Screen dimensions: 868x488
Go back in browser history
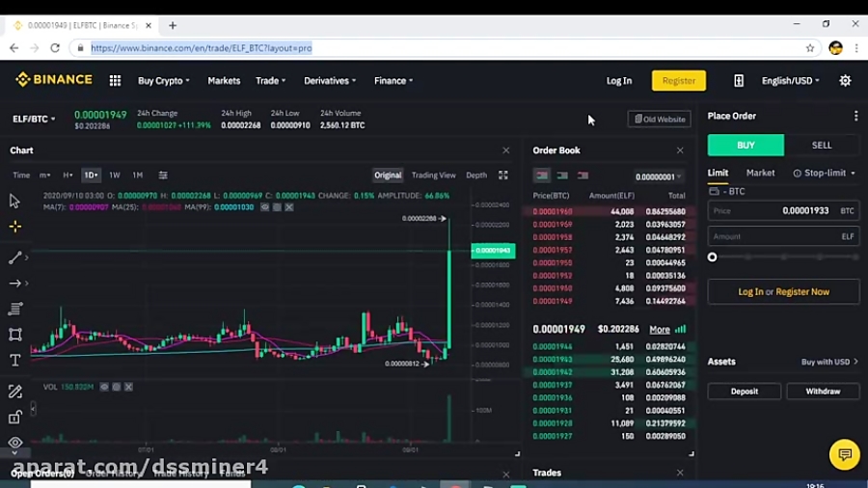tap(14, 48)
